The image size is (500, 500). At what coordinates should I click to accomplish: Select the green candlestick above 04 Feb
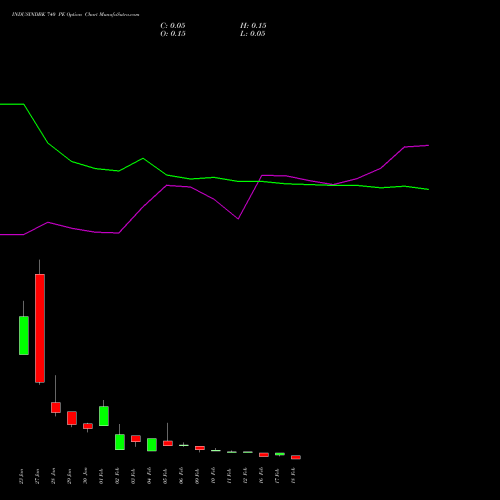tap(152, 445)
